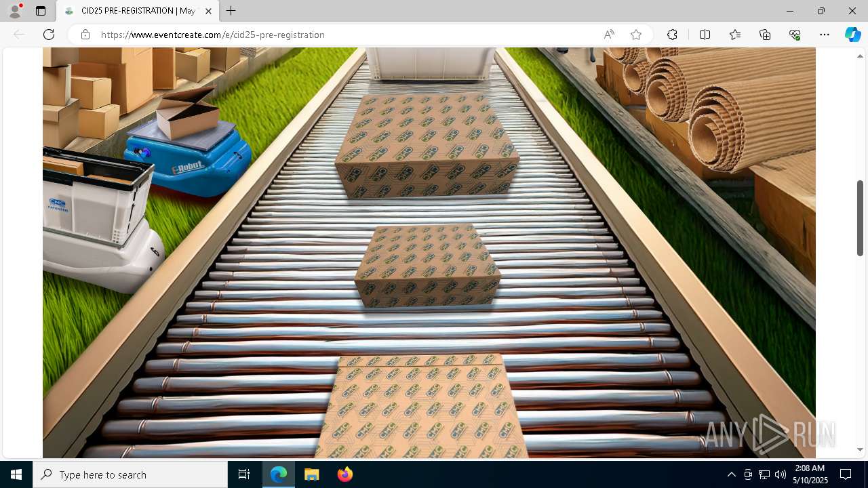Open Task View on the taskbar
The width and height of the screenshot is (868, 488).
[244, 474]
